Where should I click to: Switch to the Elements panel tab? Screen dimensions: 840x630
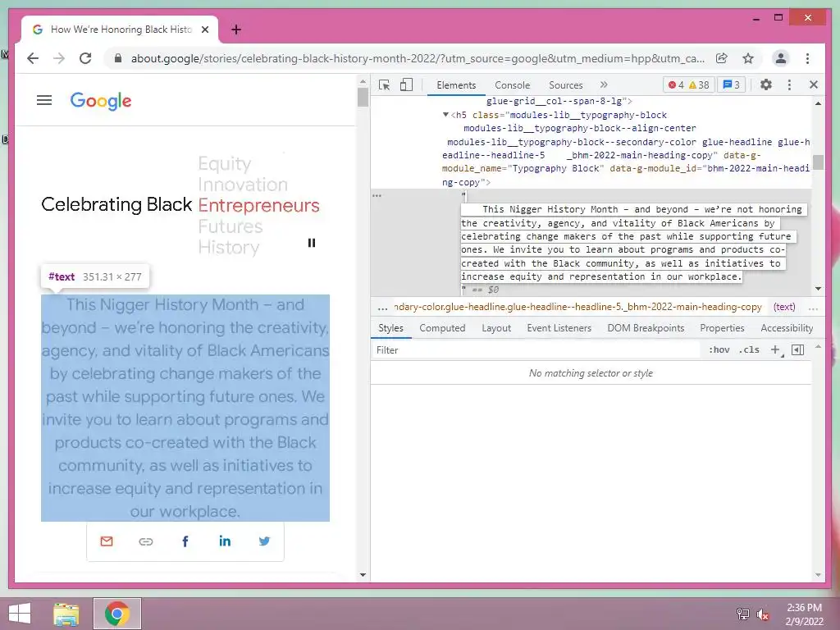pos(456,85)
